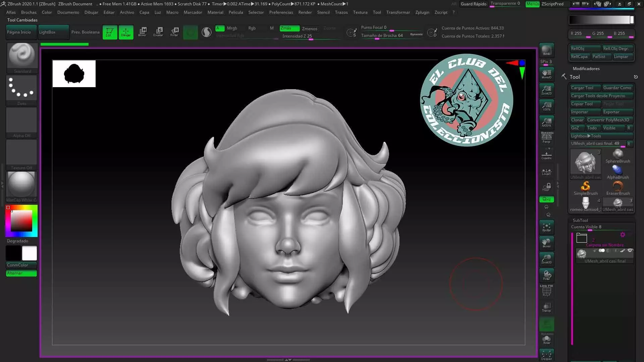The image size is (644, 362).
Task: Open folder settings gear in SubTool
Action: [623, 235]
